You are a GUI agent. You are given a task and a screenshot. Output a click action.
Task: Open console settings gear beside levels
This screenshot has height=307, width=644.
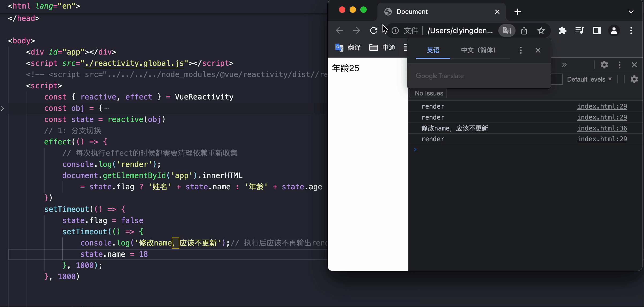click(634, 79)
